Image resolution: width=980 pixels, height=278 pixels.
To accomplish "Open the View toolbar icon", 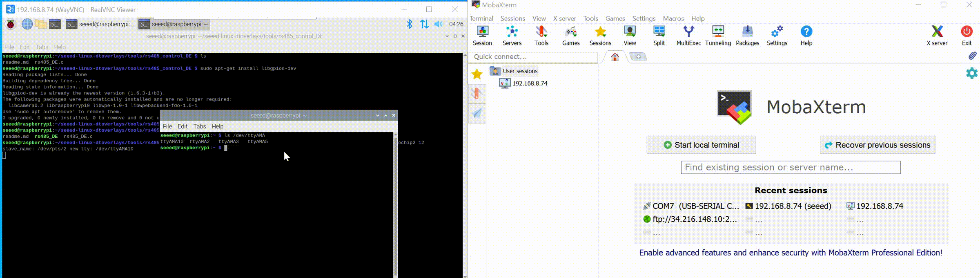I will click(630, 36).
